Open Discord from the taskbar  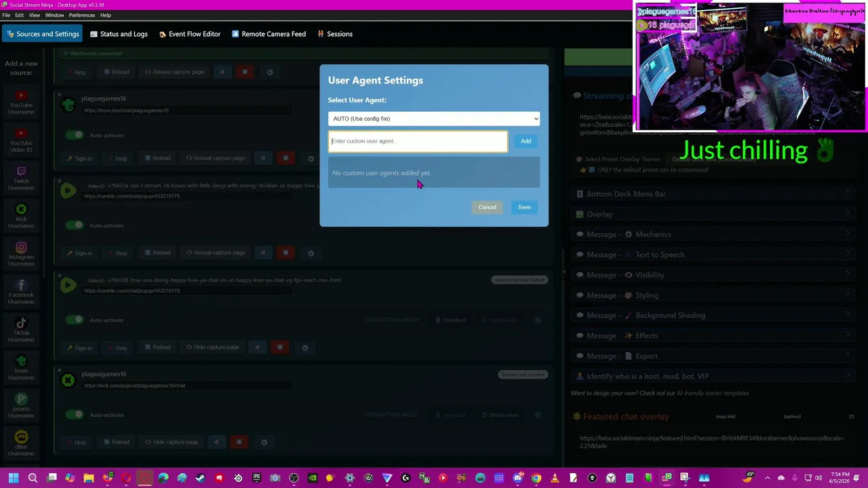coord(518,479)
